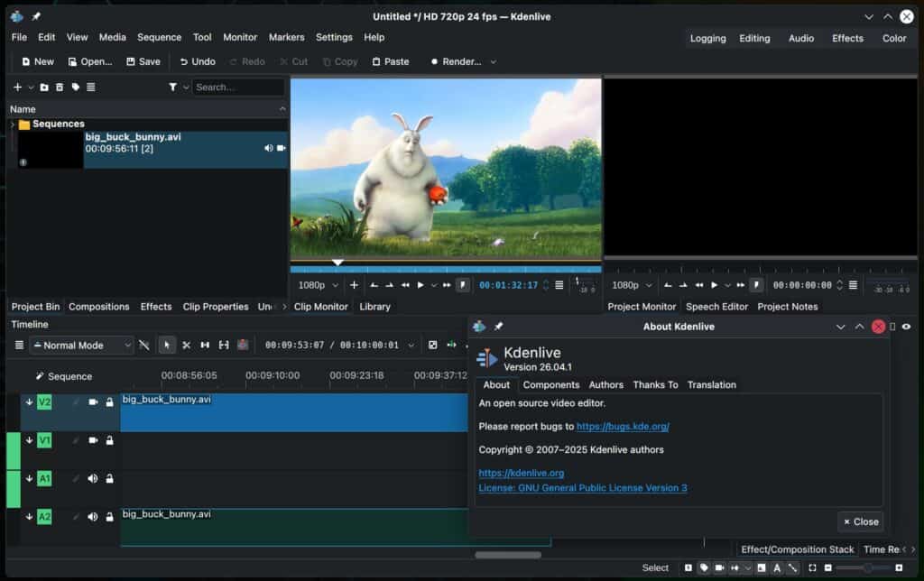Open the File menu

[x=19, y=37]
